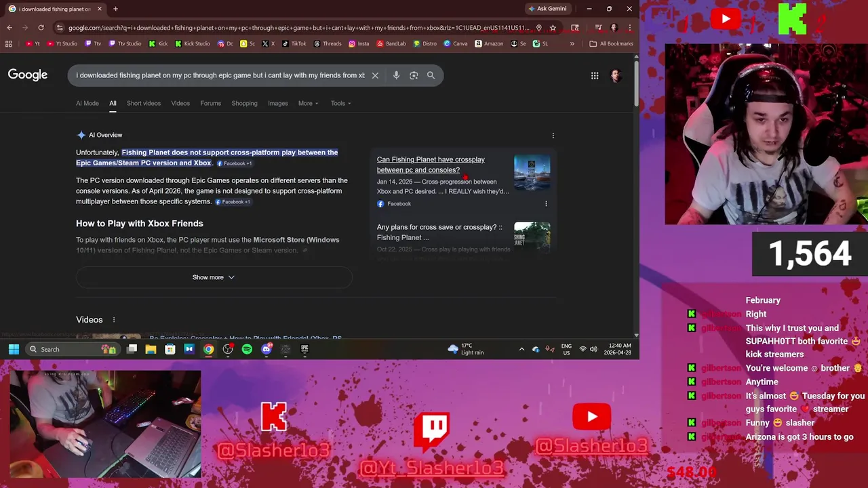Open the Windows Start menu

[14, 349]
